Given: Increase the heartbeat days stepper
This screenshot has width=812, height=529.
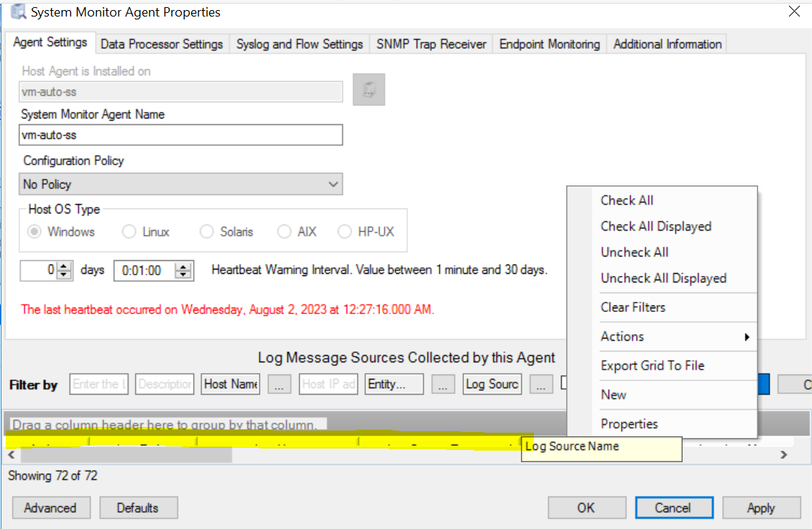Looking at the screenshot, I should (x=65, y=267).
